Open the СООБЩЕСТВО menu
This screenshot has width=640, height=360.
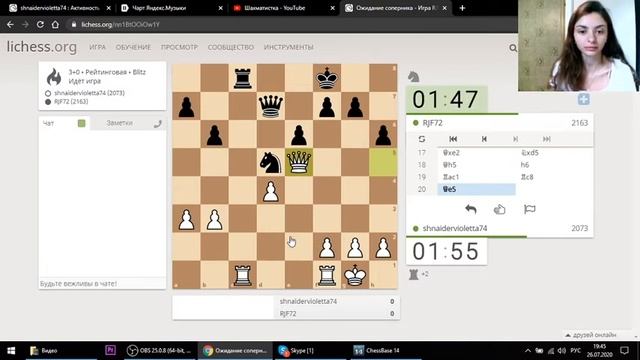(231, 47)
